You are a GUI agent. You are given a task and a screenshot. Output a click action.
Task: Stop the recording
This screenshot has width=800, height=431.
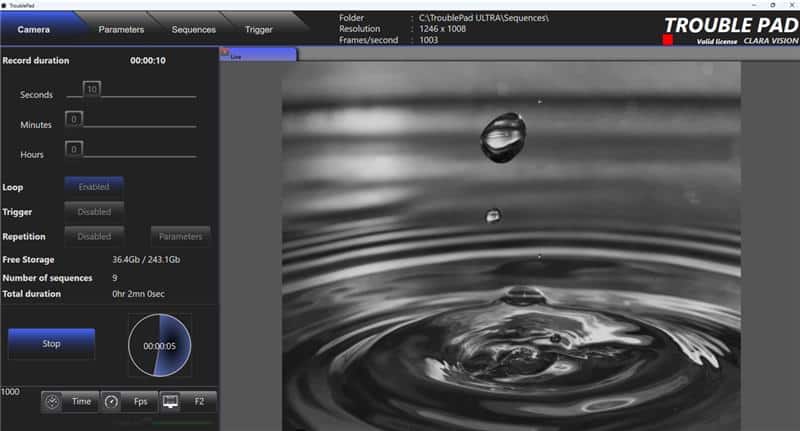point(52,344)
